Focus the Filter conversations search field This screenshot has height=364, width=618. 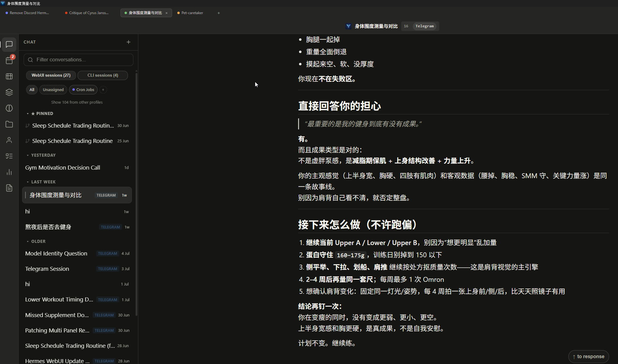pyautogui.click(x=79, y=60)
